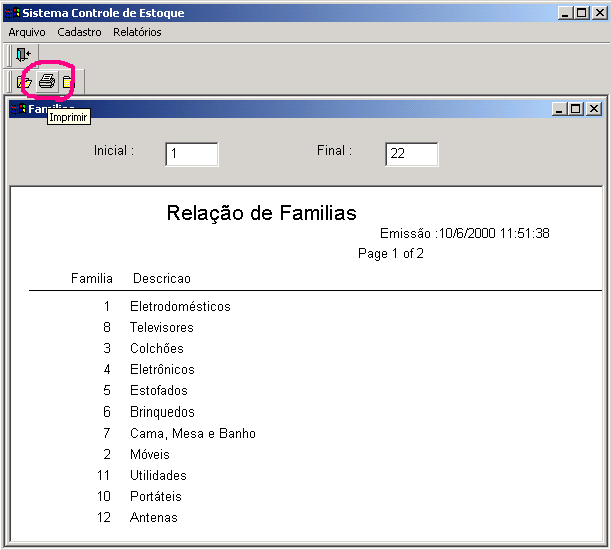611x550 pixels.
Task: Open the Arquivo menu
Action: (27, 32)
